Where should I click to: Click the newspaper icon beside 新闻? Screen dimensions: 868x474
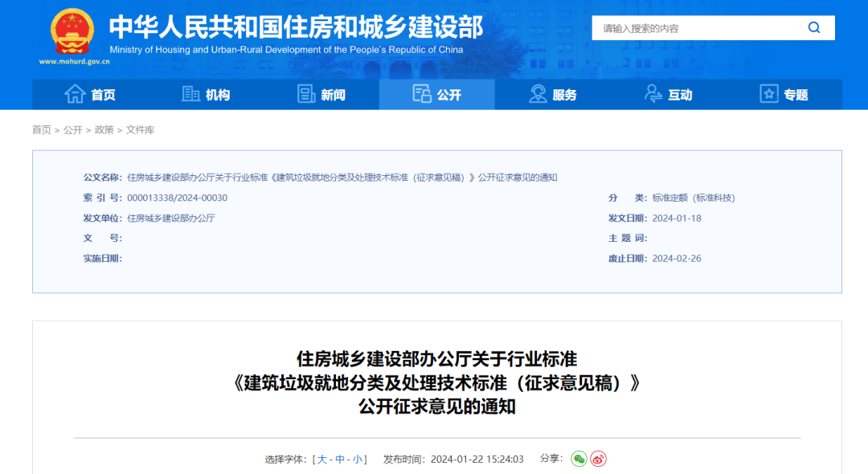pyautogui.click(x=307, y=94)
